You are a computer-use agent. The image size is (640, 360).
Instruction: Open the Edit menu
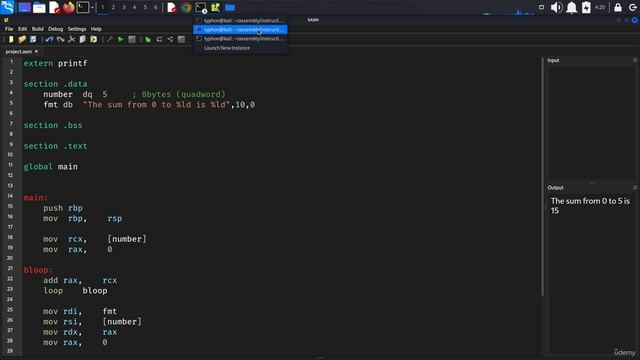[x=22, y=29]
